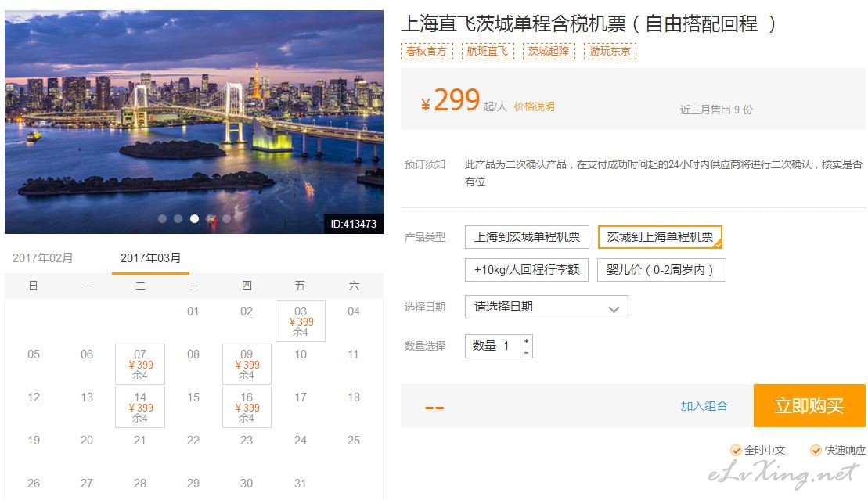Click the 日 weekday column header
This screenshot has width=868, height=500.
pos(33,286)
